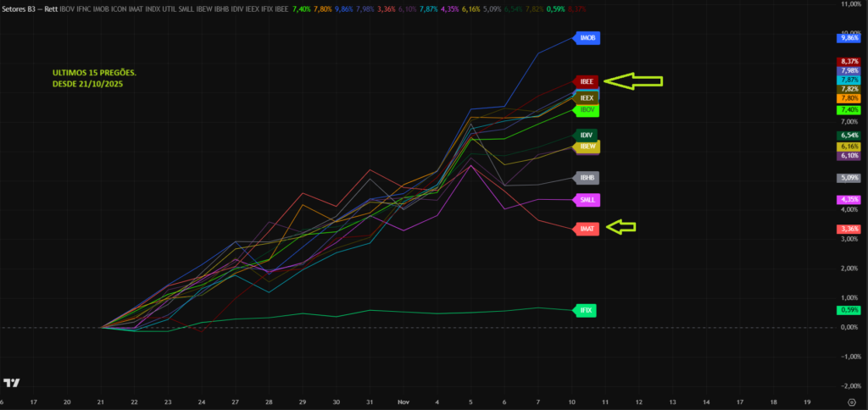
Task: Click the red IMAT series label
Action: tap(587, 229)
